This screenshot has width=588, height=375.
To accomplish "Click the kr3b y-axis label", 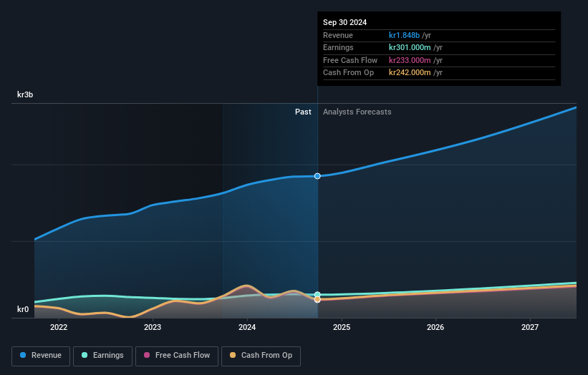I will click(x=25, y=94).
